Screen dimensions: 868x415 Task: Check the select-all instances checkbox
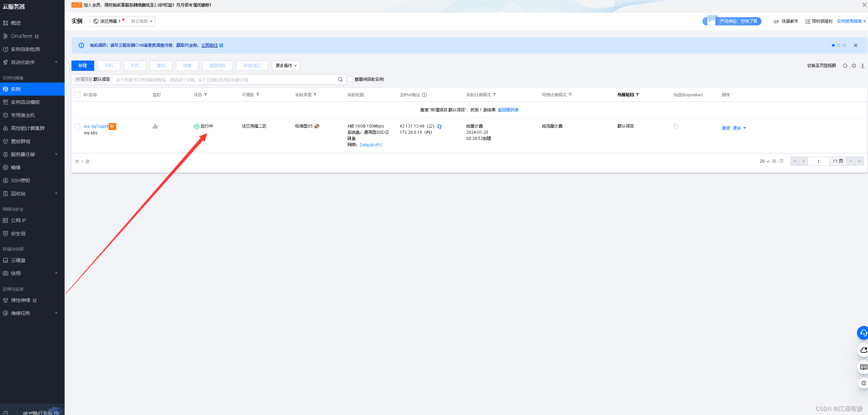click(78, 95)
